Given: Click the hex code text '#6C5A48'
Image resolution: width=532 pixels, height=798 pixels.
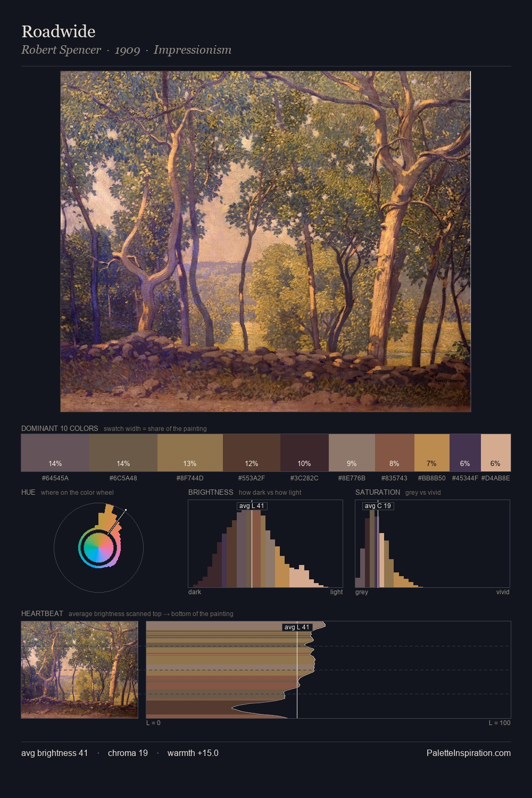Looking at the screenshot, I should 123,478.
